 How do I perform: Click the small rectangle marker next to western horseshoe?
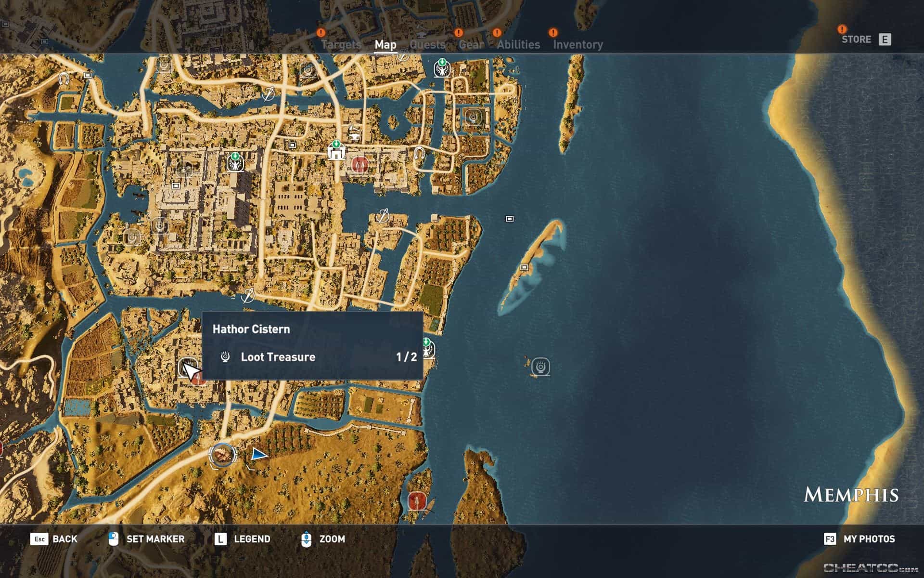[x=88, y=75]
